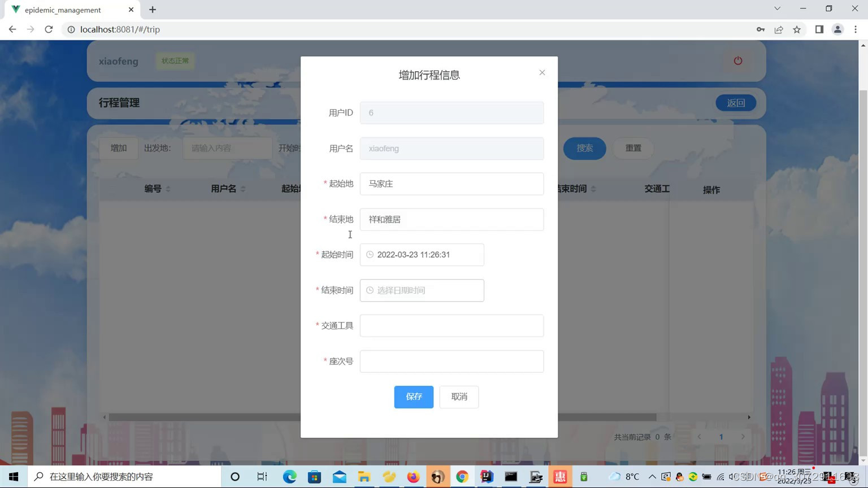The image size is (868, 488).
Task: Open the Windows Start menu
Action: pos(14,477)
